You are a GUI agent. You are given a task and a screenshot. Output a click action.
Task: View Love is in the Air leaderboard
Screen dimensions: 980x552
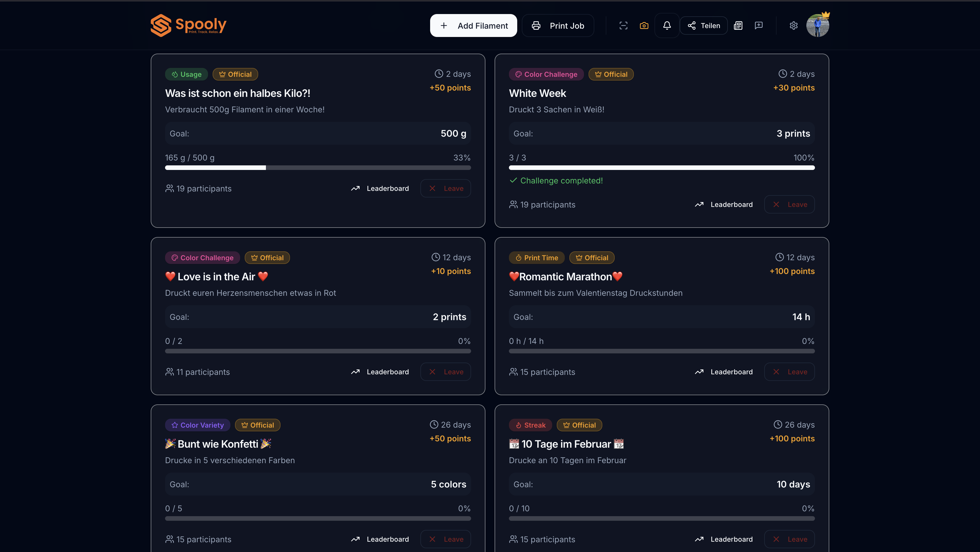pos(380,372)
